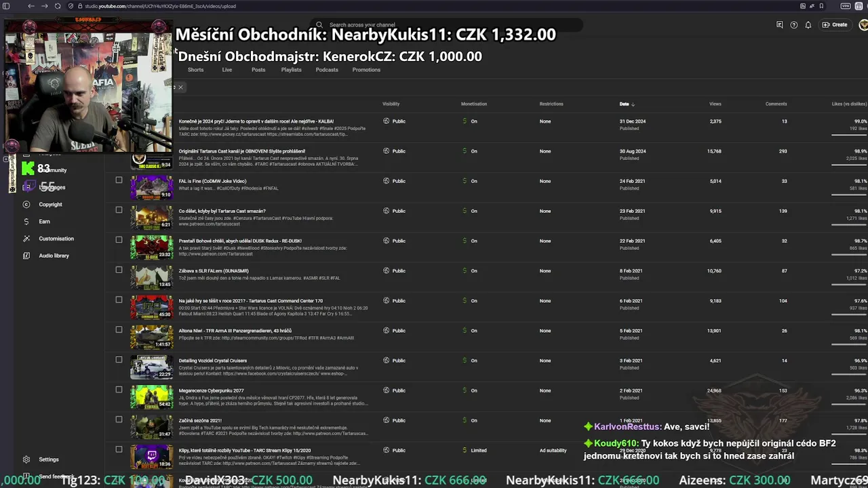868x488 pixels.
Task: Check the Altona Niwi video checkbox
Action: click(119, 329)
